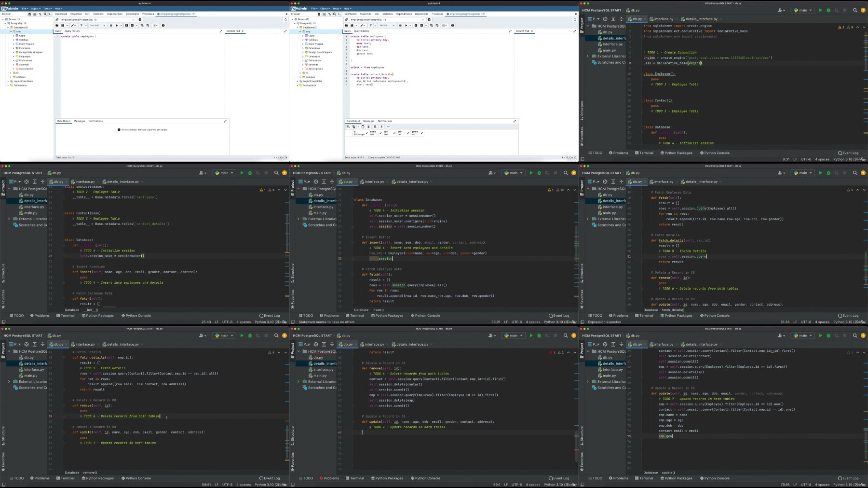
Task: Select 'postgres' database in pgAdmin contact_details window tree
Action: pyautogui.click(x=310, y=77)
